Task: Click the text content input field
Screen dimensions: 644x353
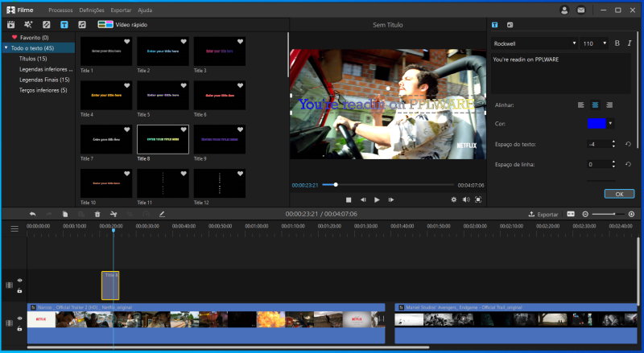Action: 561,74
